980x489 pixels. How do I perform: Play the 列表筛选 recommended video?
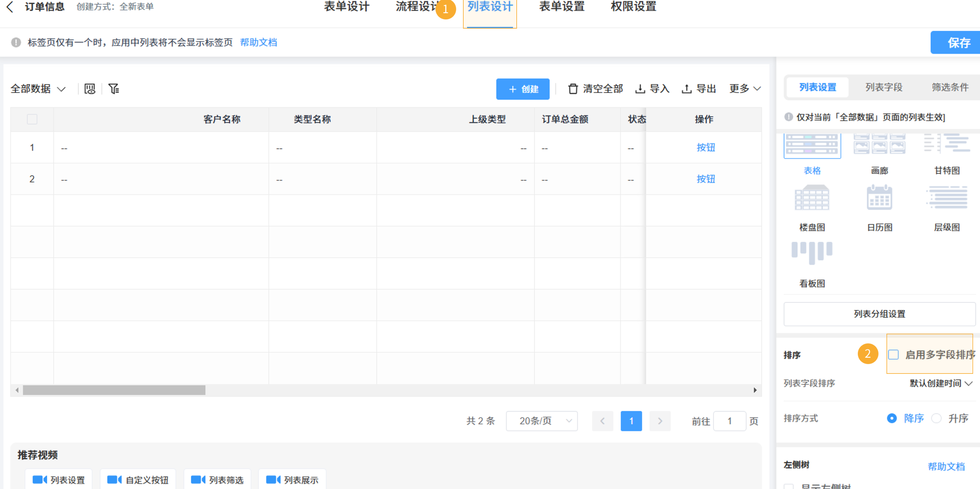pos(217,480)
